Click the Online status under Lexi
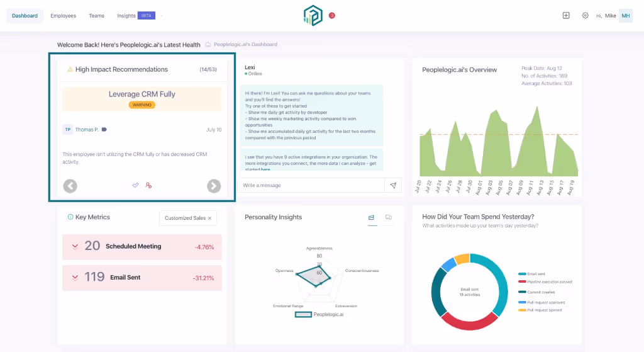Screen dimensions: 644x352 tap(253, 74)
